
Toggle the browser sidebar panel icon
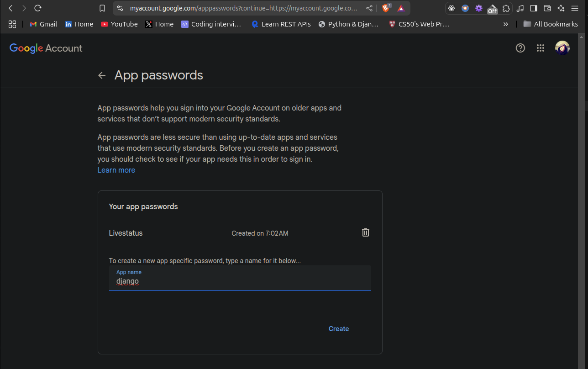[x=534, y=8]
